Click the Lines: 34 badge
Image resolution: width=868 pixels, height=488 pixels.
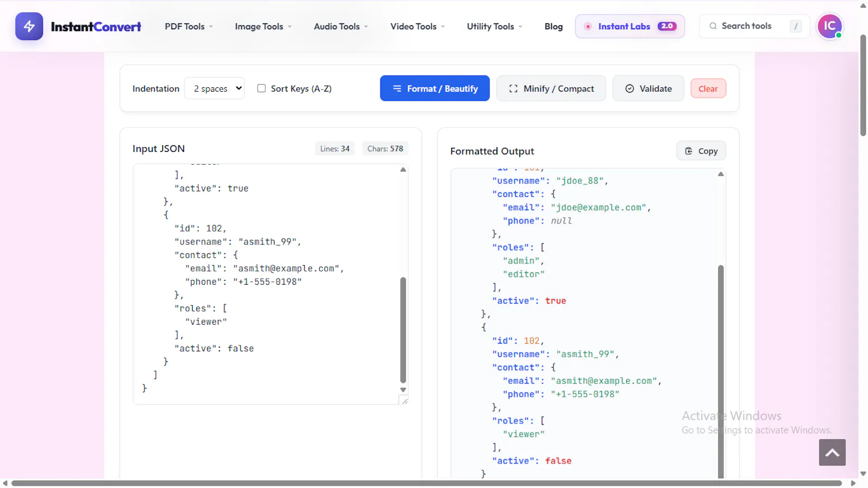[335, 149]
